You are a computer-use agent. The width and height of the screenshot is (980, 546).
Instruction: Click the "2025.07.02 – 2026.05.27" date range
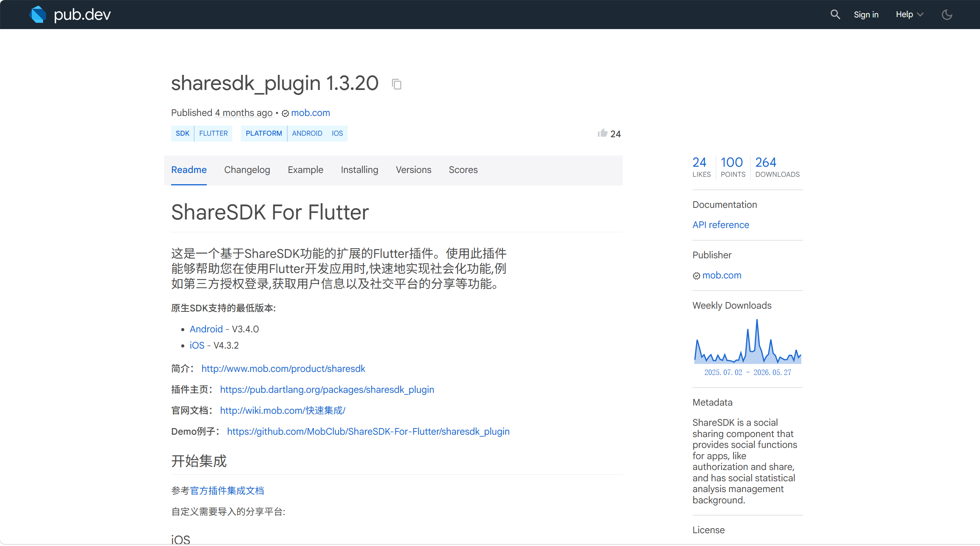tap(748, 373)
